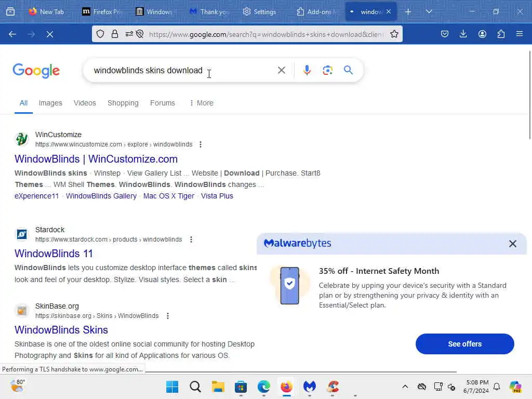Clear the Google search query
This screenshot has width=532, height=399.
(x=281, y=70)
